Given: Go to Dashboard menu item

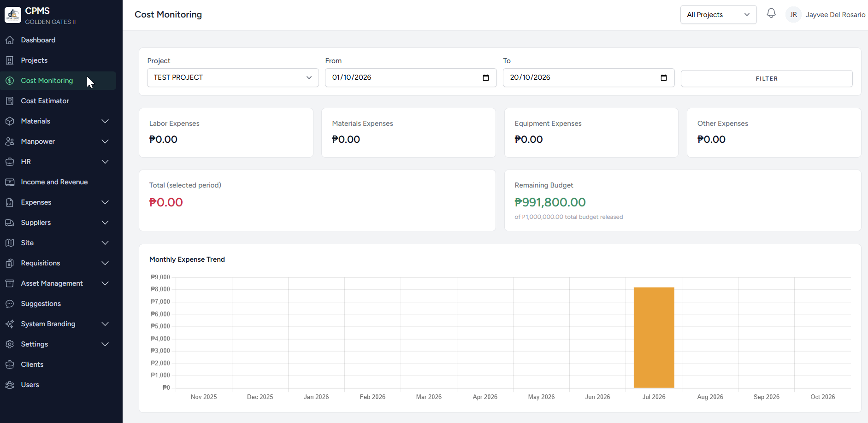Looking at the screenshot, I should tap(58, 40).
